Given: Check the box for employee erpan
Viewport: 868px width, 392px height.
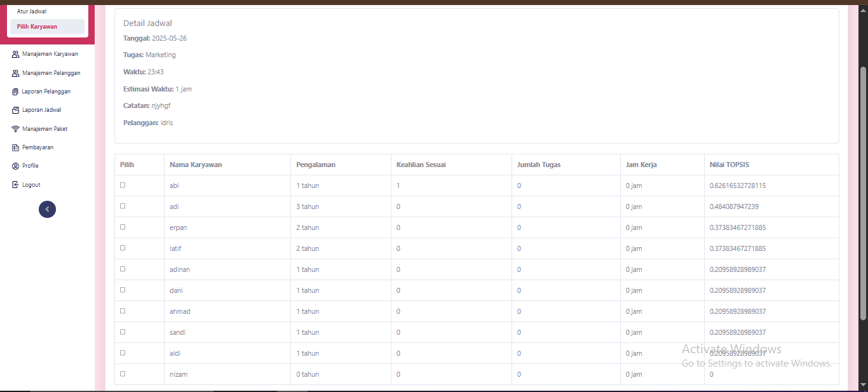Looking at the screenshot, I should [123, 227].
